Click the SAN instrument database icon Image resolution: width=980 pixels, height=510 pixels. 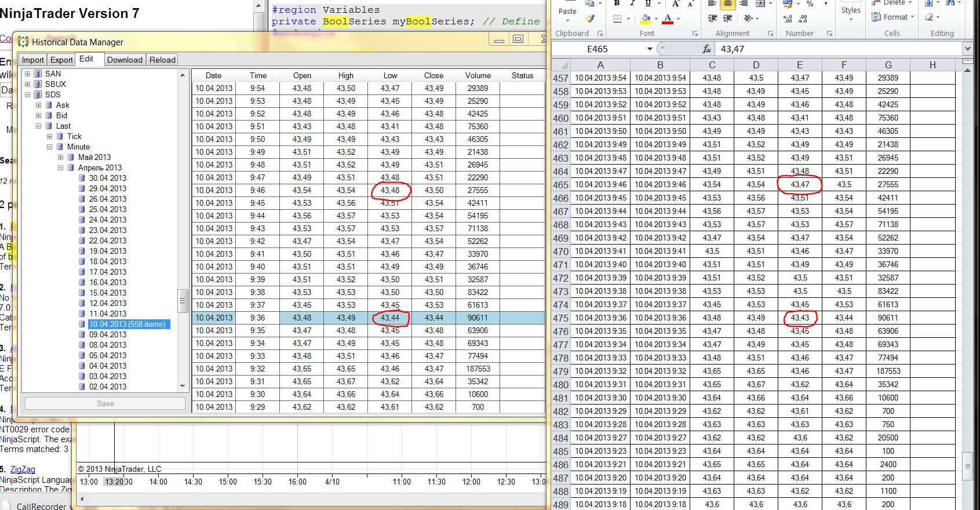click(x=38, y=74)
